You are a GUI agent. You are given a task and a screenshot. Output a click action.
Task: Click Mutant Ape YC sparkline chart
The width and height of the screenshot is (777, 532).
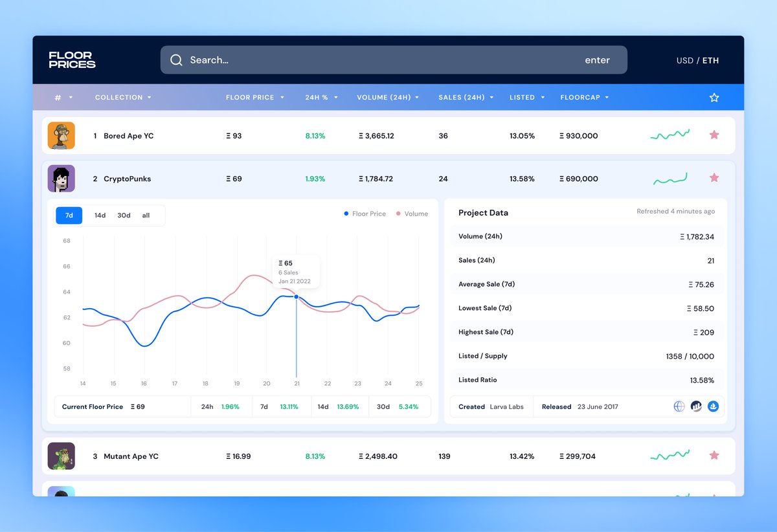tap(670, 456)
